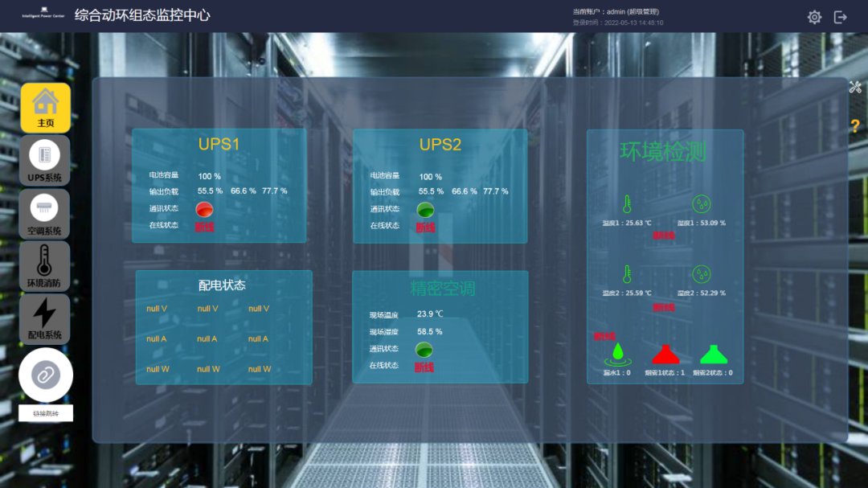Click the 链接跳转 button

pyautogui.click(x=46, y=413)
